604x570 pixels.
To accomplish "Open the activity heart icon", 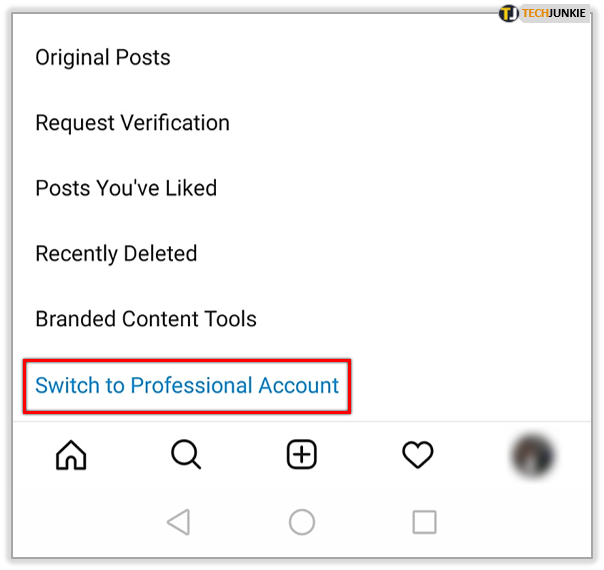I will 418,455.
